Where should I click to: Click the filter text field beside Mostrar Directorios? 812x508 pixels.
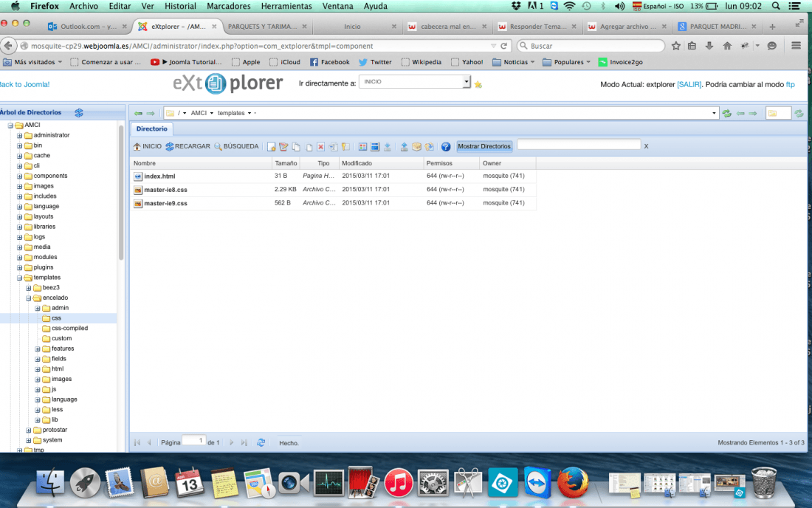579,145
